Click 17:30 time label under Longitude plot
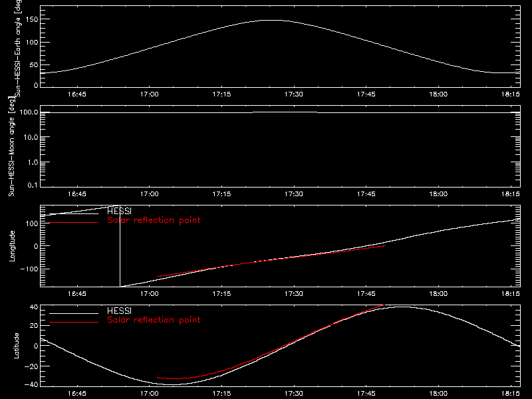The height and width of the screenshot is (399, 532). coord(294,294)
